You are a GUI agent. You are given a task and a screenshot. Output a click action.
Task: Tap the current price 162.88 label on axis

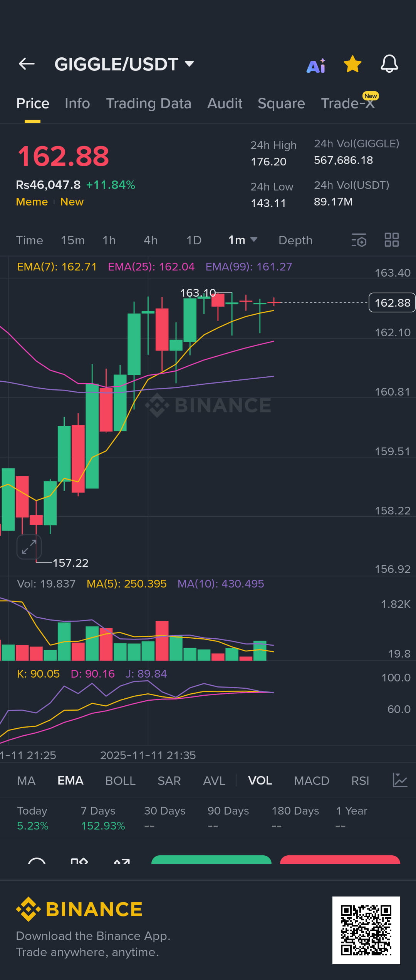pyautogui.click(x=392, y=302)
